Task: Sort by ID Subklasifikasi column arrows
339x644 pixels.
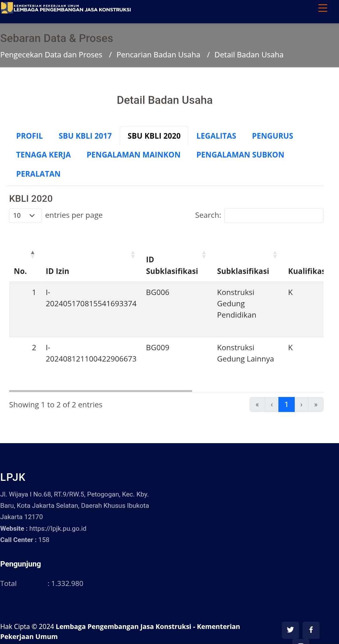Action: [204, 254]
